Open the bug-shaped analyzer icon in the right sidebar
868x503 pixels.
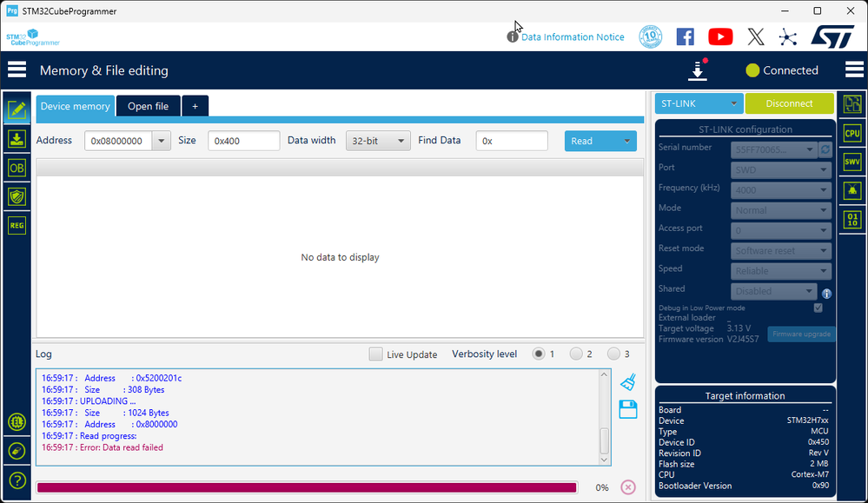pos(852,190)
